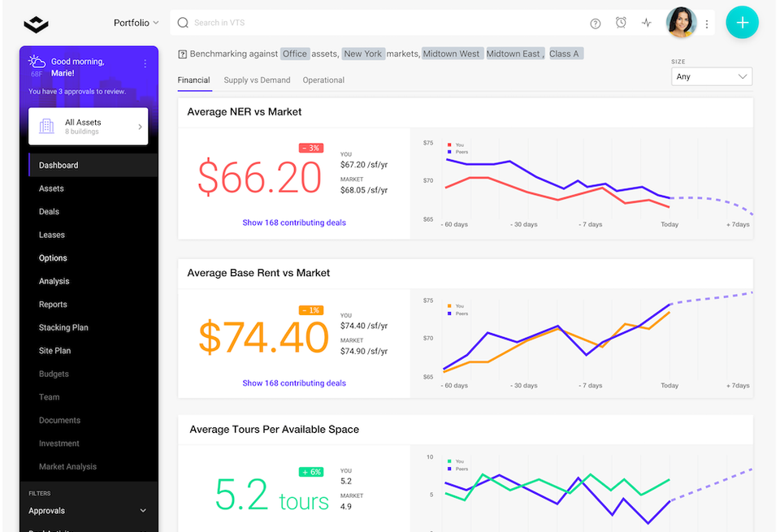Screen dimensions: 780x532
Task: Change the New York market tag
Action: tap(363, 54)
